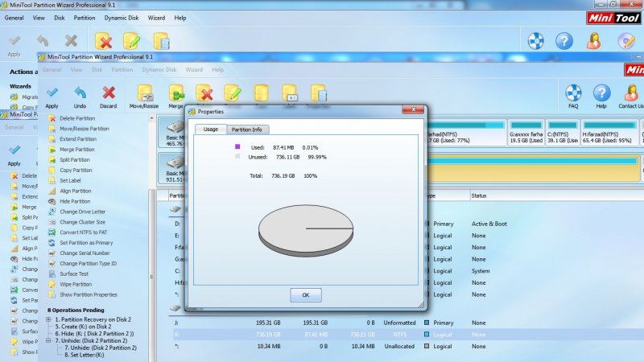Switch to the Partition Info tab
Viewport: 644px width, 362px height.
pyautogui.click(x=247, y=130)
